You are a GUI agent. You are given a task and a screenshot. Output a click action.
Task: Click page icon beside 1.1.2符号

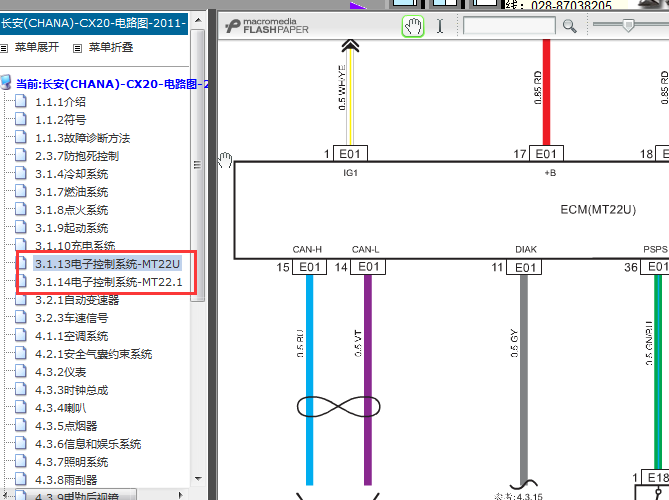click(x=20, y=119)
